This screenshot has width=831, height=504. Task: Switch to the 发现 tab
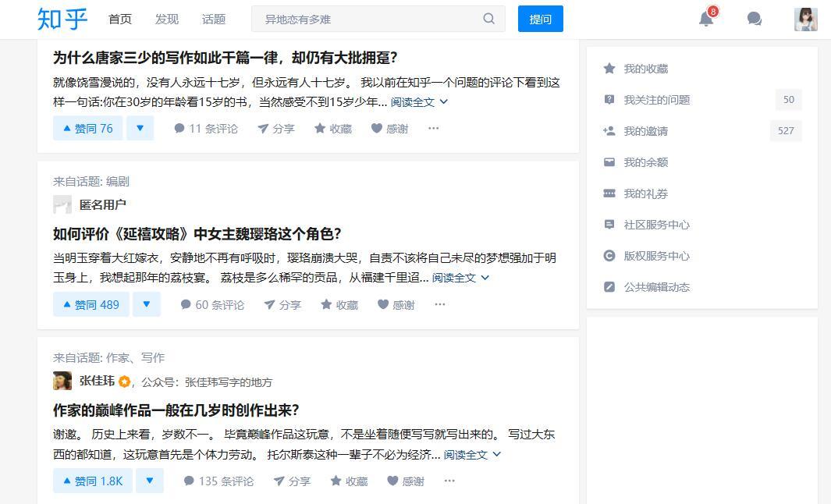click(x=166, y=19)
